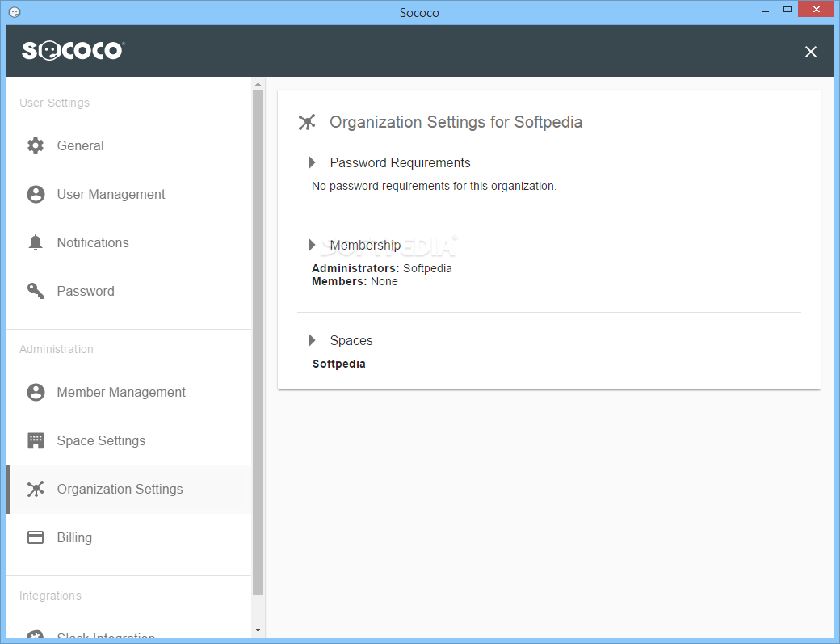The height and width of the screenshot is (644, 840).
Task: Minimize the Sococo window
Action: [x=766, y=10]
